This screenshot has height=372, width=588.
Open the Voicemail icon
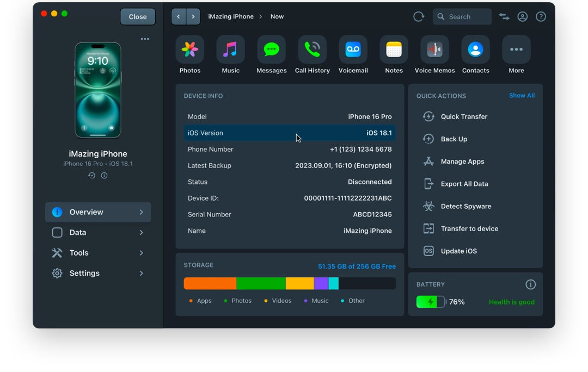[x=353, y=49]
